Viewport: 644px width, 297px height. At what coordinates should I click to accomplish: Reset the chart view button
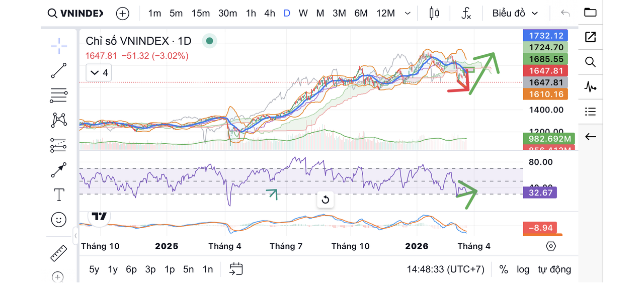(x=325, y=200)
